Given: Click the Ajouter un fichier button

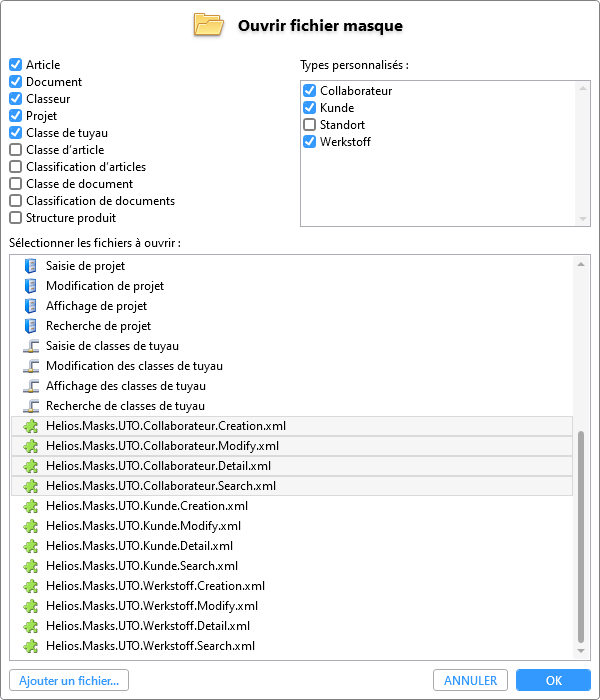Looking at the screenshot, I should pos(69,680).
